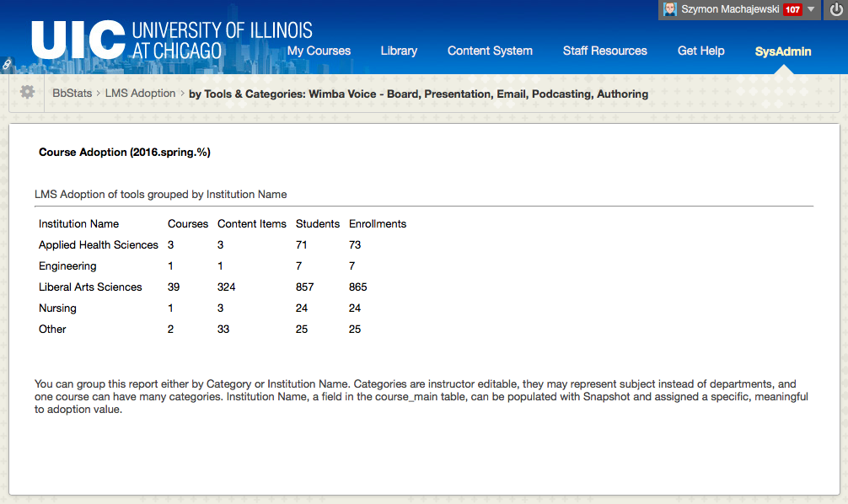Go to the Staff Resources tab
Screen dimensions: 848x504
click(x=604, y=51)
